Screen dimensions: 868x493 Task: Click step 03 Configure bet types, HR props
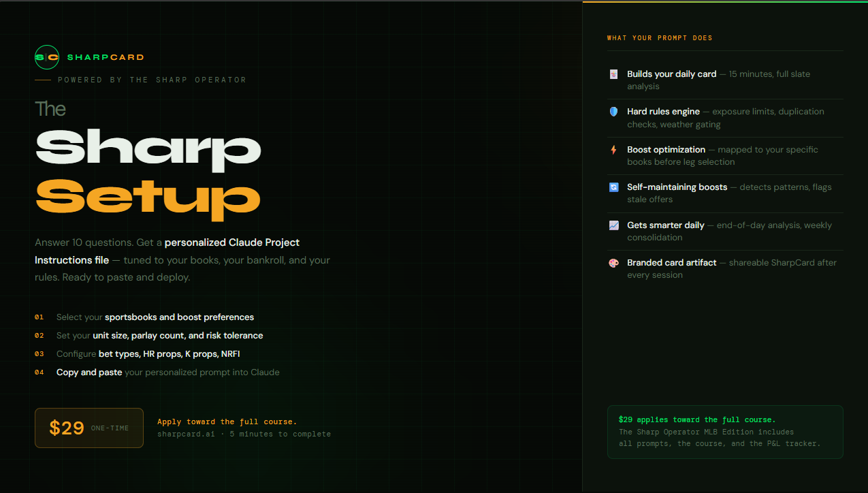pyautogui.click(x=138, y=354)
